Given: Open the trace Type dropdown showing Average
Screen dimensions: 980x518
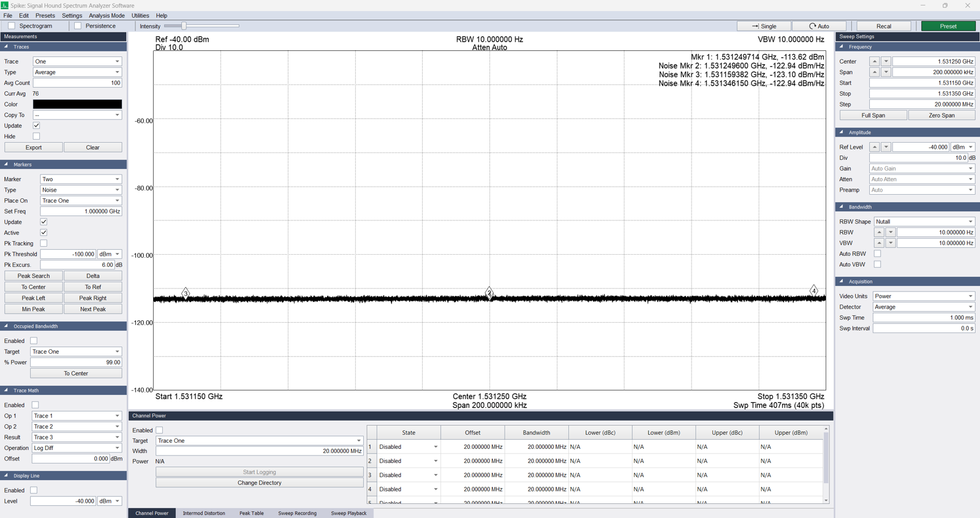Looking at the screenshot, I should coord(77,72).
